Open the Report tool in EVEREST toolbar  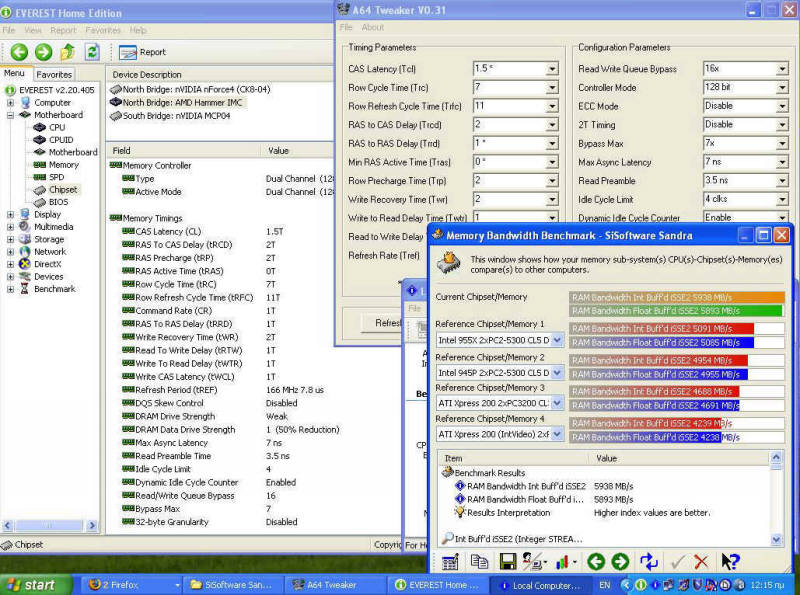[x=142, y=52]
